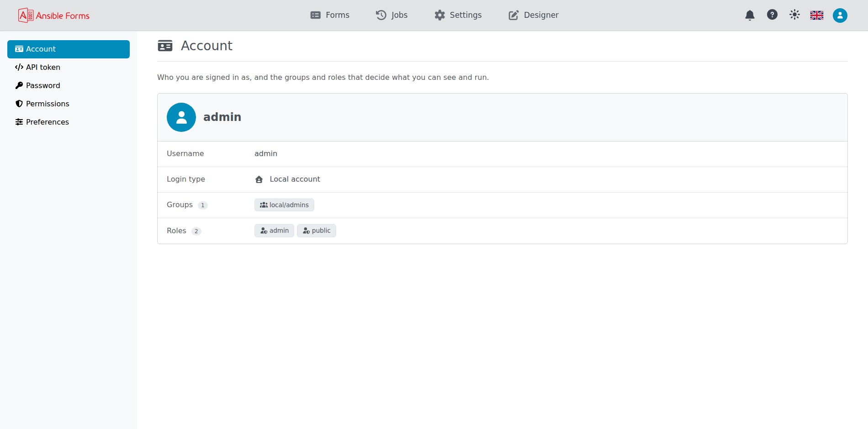Viewport: 868px width, 429px height.
Task: Click the Jobs history clock icon
Action: click(381, 15)
